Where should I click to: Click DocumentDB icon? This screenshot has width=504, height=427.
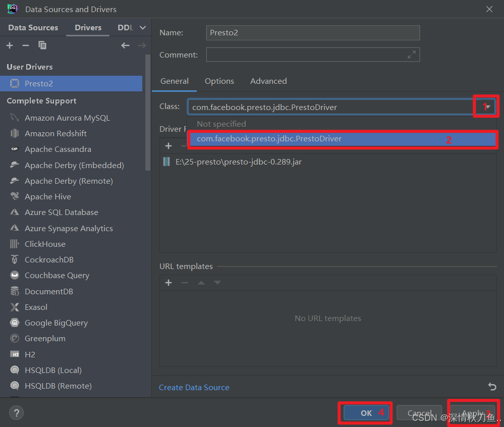tap(15, 291)
